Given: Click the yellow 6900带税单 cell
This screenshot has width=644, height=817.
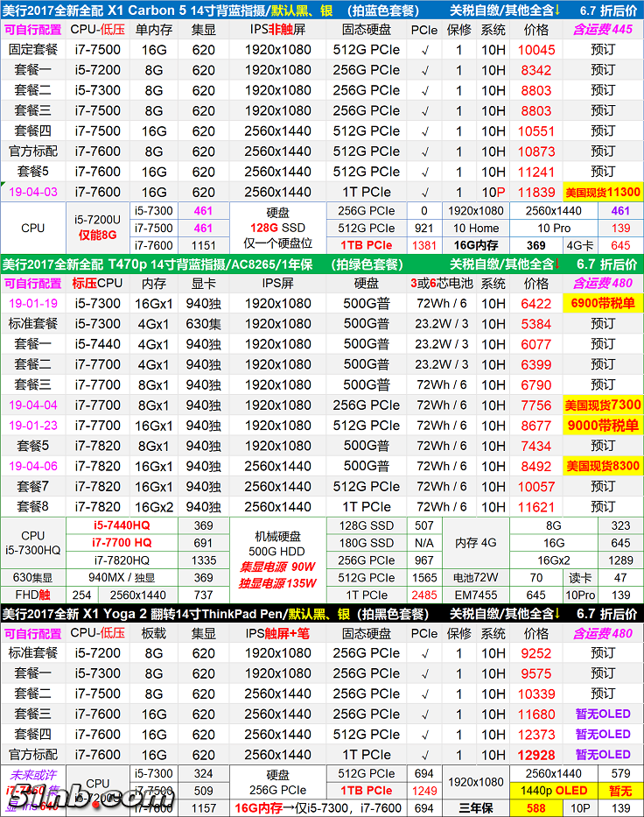Looking at the screenshot, I should [x=602, y=304].
